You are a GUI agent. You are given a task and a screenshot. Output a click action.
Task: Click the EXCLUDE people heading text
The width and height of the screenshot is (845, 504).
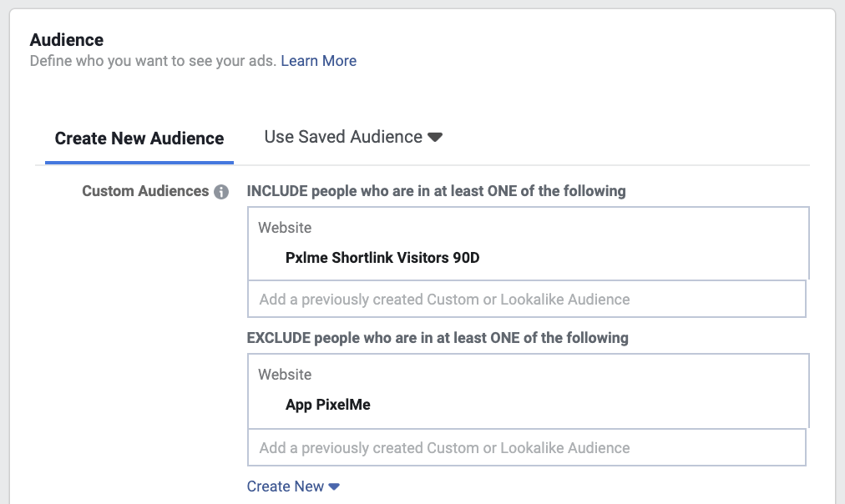438,338
